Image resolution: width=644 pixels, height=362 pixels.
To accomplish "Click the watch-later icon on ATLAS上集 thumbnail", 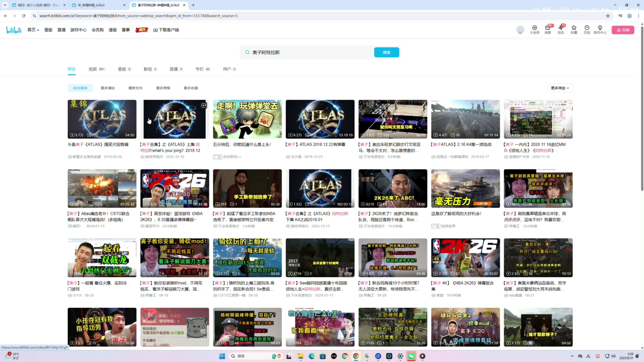I will coord(204,106).
